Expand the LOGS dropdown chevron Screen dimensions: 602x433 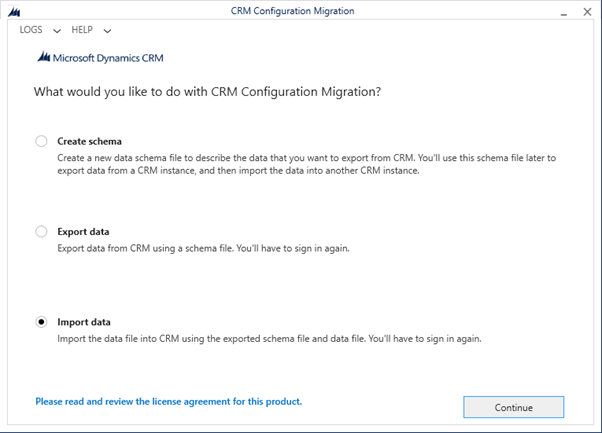(x=57, y=31)
